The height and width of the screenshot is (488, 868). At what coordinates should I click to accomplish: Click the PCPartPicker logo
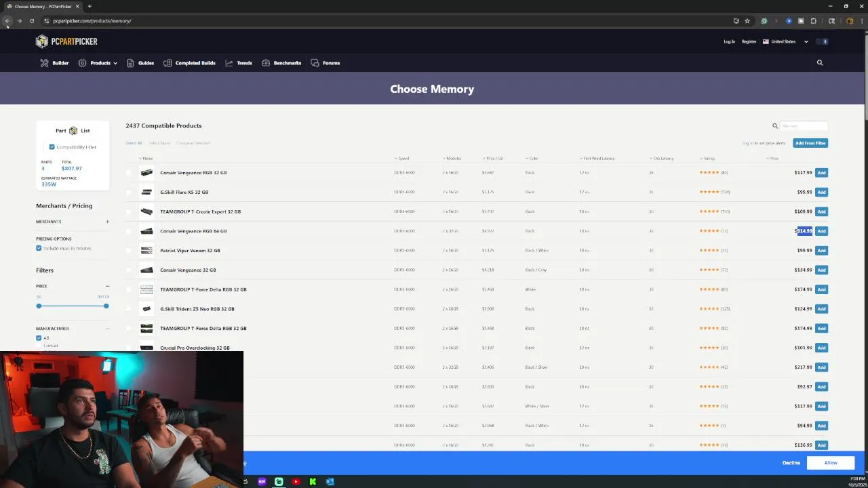click(66, 41)
